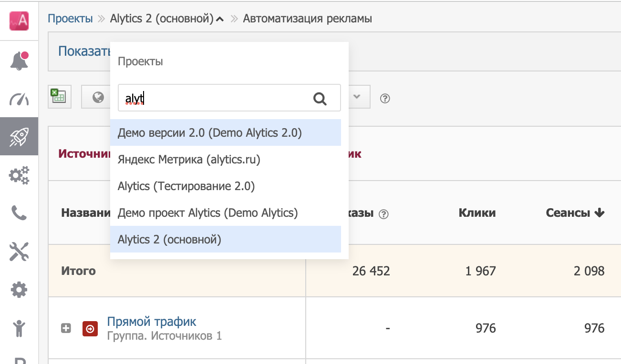The height and width of the screenshot is (364, 621).
Task: Click total sessions value 2 098
Action: point(589,271)
